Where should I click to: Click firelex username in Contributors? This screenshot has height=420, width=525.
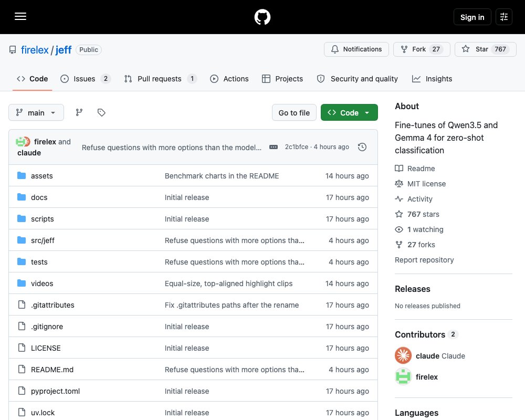click(x=426, y=377)
